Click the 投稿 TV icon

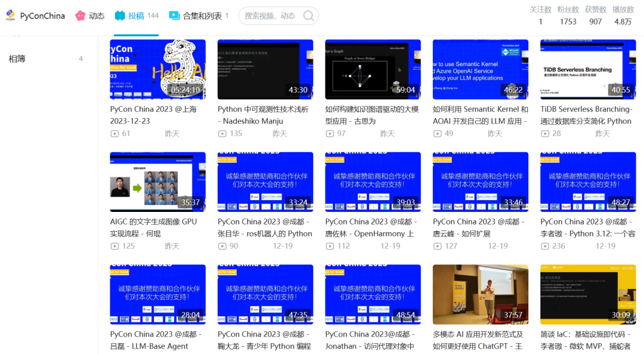119,16
